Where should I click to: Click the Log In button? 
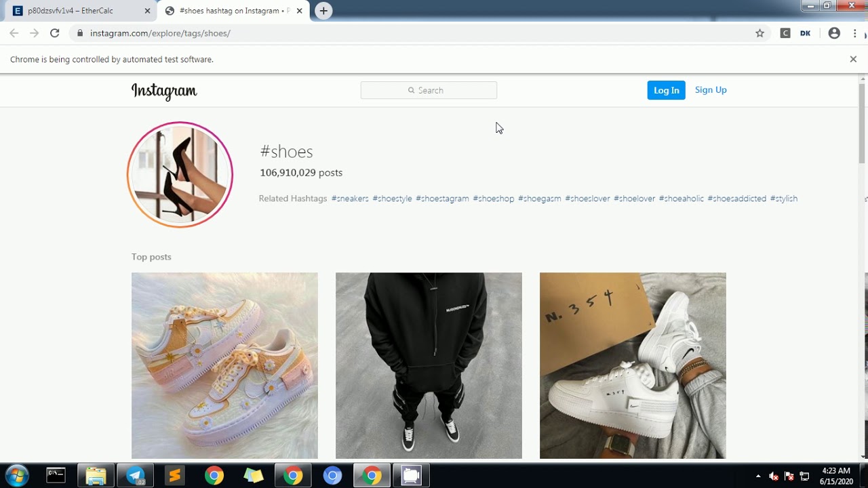pyautogui.click(x=666, y=90)
